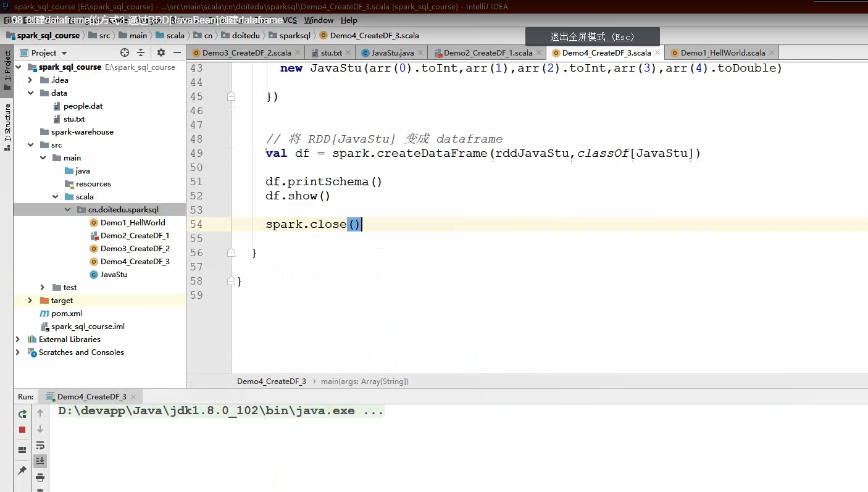This screenshot has height=492, width=868.
Task: Collapse the main folder in tree
Action: pyautogui.click(x=43, y=158)
